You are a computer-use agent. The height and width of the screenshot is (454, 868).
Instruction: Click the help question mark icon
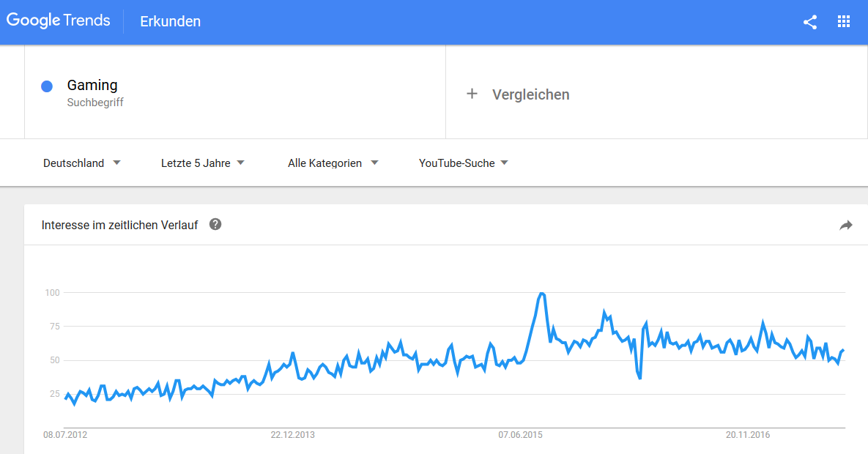[x=215, y=224]
